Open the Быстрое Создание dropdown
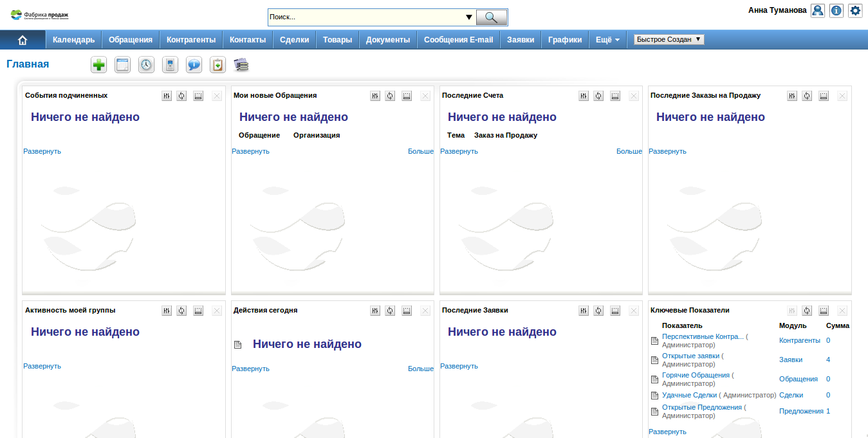868x438 pixels. click(x=669, y=39)
